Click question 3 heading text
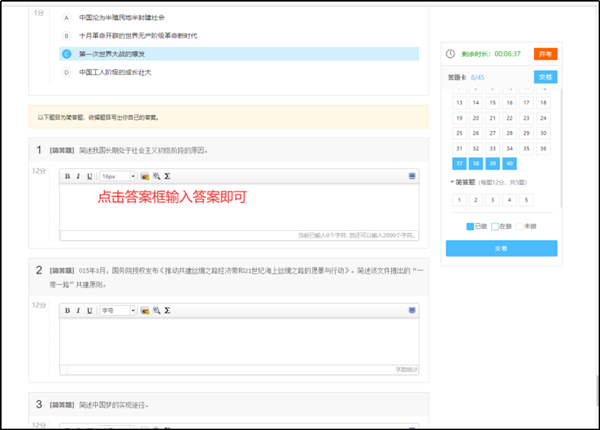The image size is (600, 430). pos(114,405)
